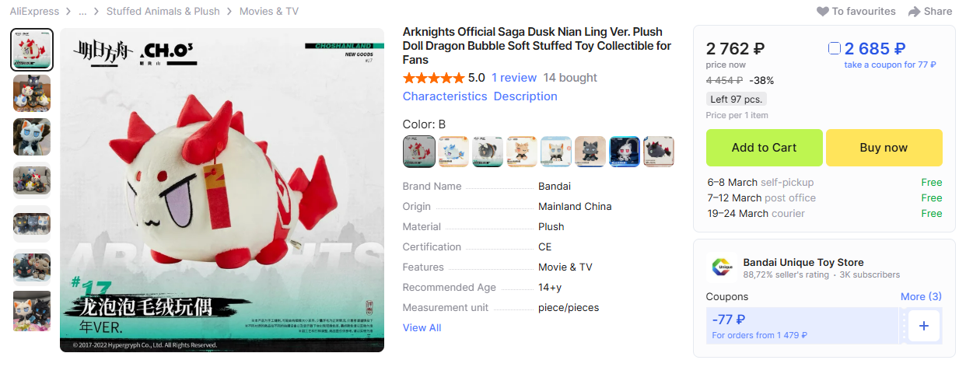Expand the breadcrumb ellipsis after AliExpress
The image size is (980, 381).
(82, 12)
